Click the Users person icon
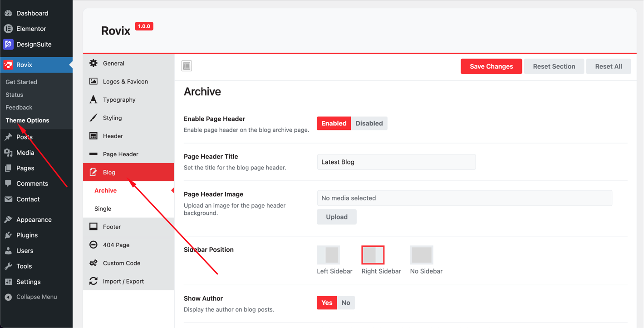The image size is (644, 328). [x=8, y=251]
